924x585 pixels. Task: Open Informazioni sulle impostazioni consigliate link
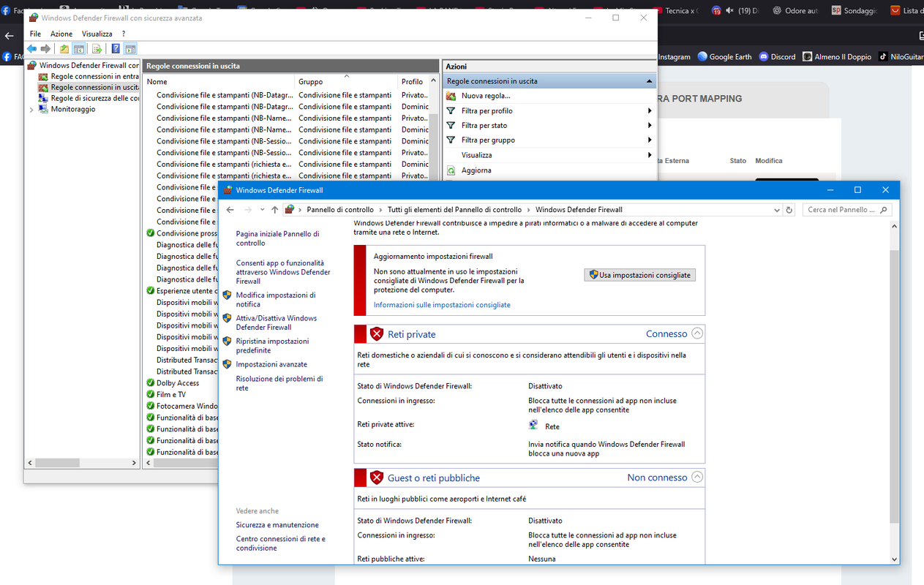click(x=442, y=305)
